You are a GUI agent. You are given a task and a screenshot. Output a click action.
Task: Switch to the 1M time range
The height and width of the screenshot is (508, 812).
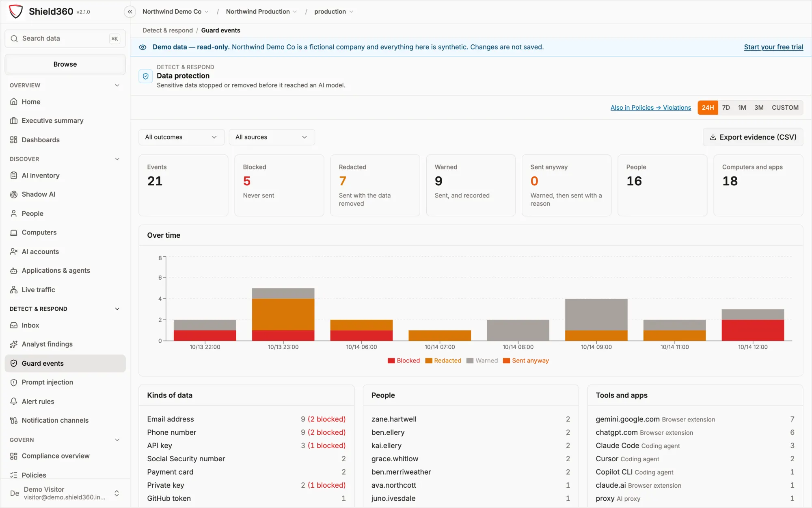[742, 108]
